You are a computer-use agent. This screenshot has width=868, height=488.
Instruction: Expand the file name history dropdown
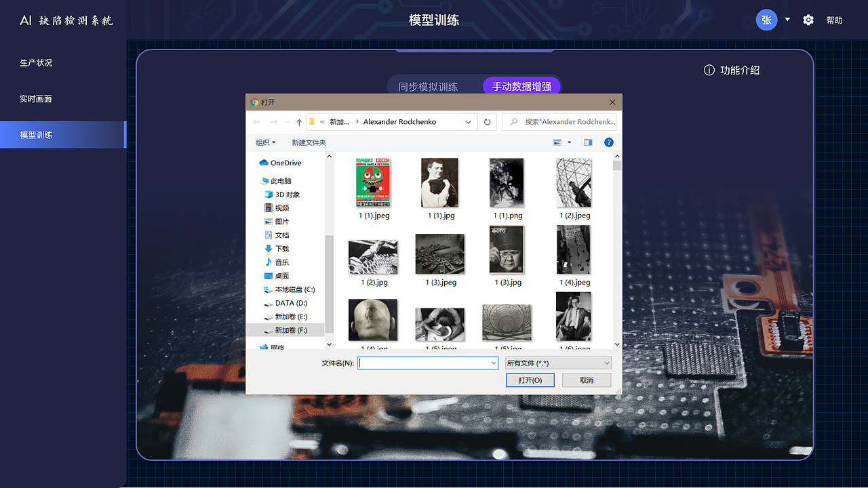(x=494, y=363)
